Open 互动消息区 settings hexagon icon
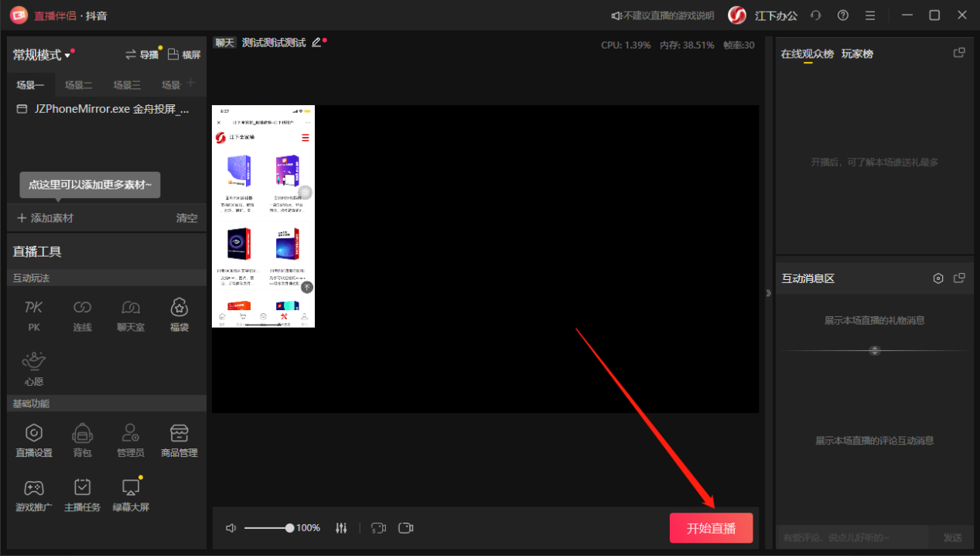The height and width of the screenshot is (556, 980). [x=938, y=278]
